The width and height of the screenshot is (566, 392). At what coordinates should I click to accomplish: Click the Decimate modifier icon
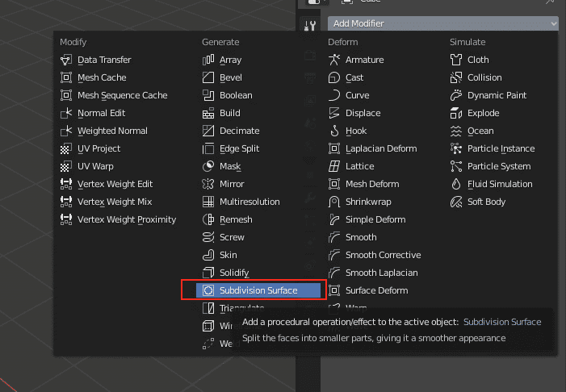point(208,131)
